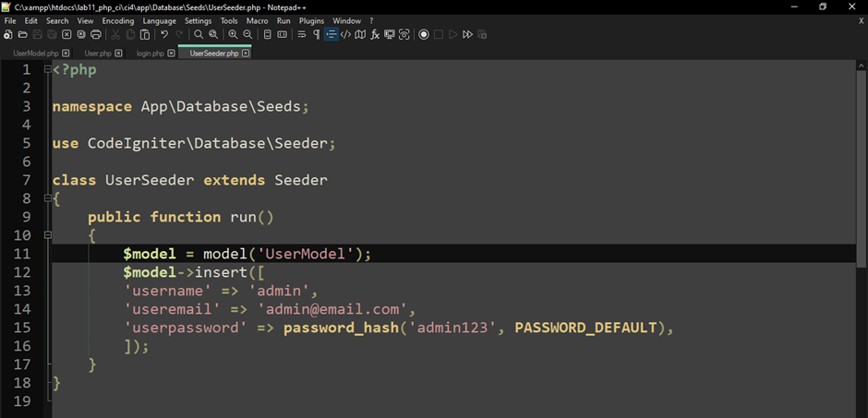Click the Paste clipboard icon
The height and width of the screenshot is (418, 868).
tap(144, 34)
